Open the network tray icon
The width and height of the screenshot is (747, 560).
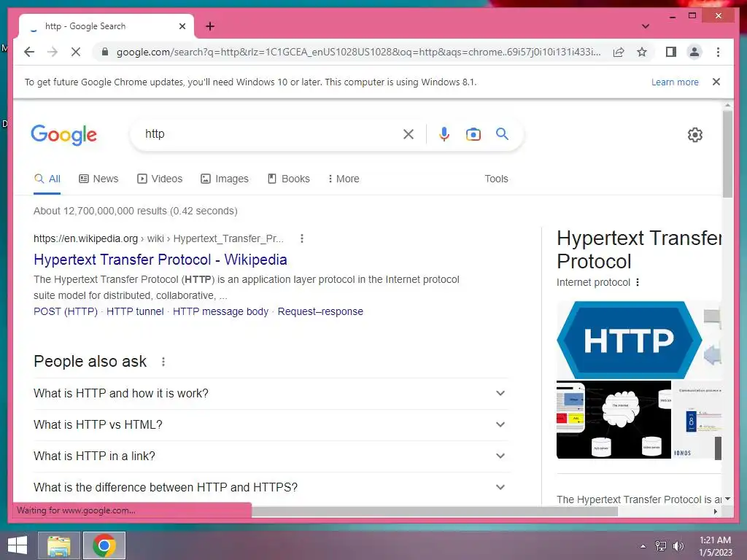click(x=661, y=546)
